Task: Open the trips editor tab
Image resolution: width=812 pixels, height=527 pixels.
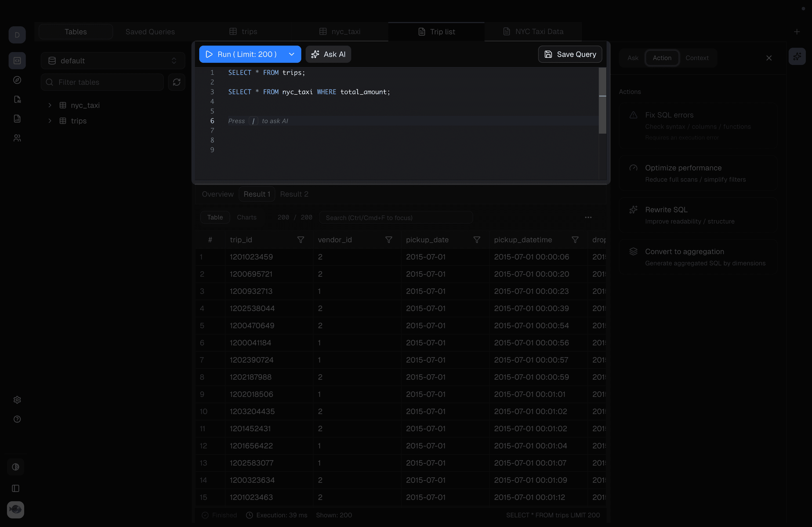Action: (x=243, y=32)
